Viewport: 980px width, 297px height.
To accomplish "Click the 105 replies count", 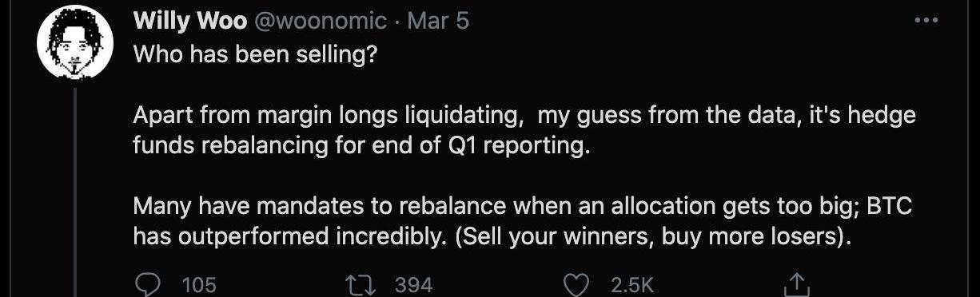I will click(x=199, y=285).
